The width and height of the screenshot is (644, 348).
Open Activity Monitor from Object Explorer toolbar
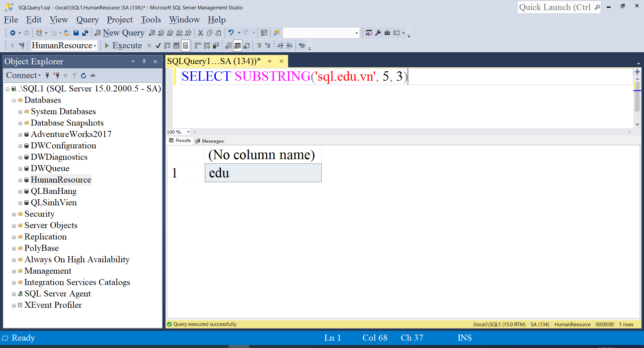coord(93,76)
